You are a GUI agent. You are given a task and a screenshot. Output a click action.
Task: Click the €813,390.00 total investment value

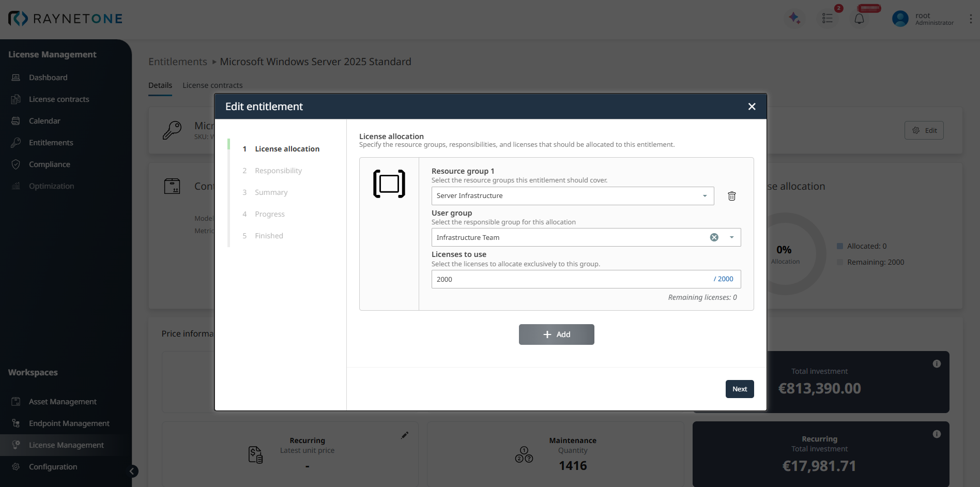[x=820, y=389]
